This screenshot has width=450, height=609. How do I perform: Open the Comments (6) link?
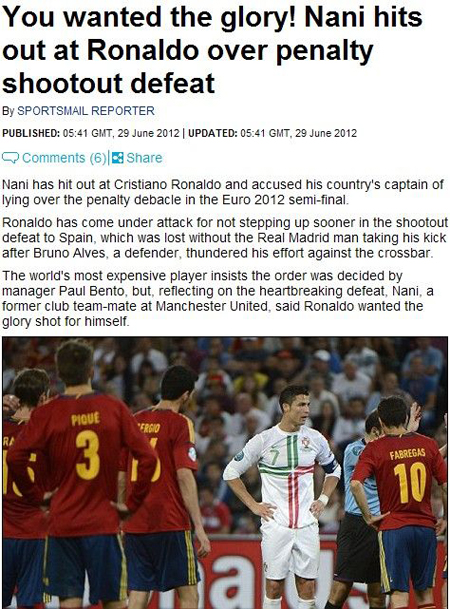(64, 158)
